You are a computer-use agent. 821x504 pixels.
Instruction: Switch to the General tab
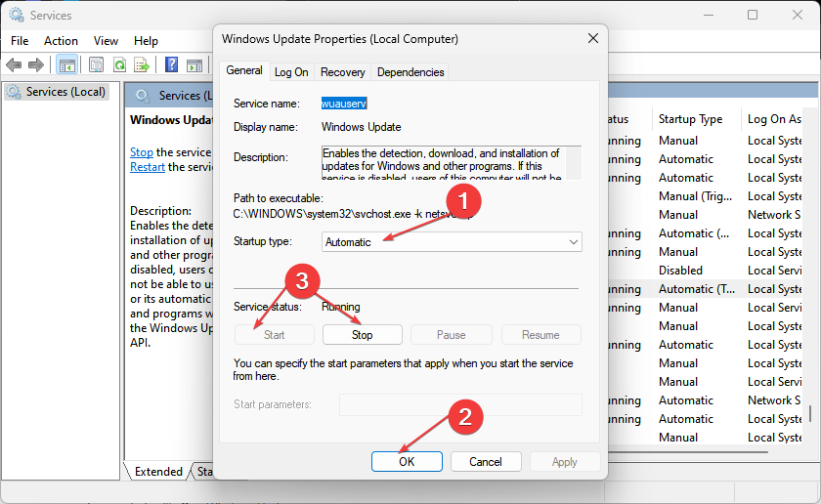click(244, 70)
